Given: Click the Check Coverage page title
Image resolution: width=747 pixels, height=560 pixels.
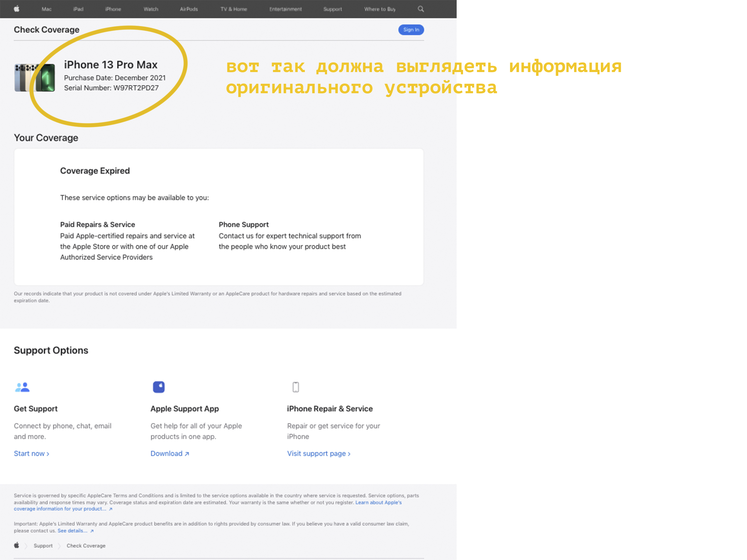Looking at the screenshot, I should [46, 30].
